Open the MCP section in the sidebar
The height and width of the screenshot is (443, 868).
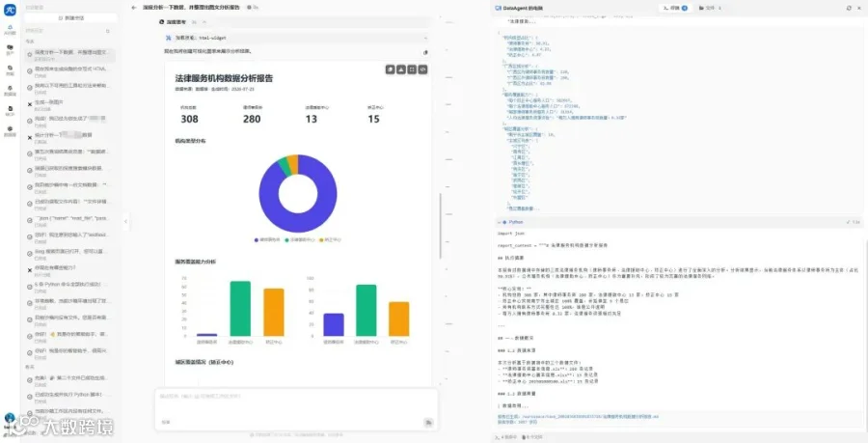[x=10, y=110]
